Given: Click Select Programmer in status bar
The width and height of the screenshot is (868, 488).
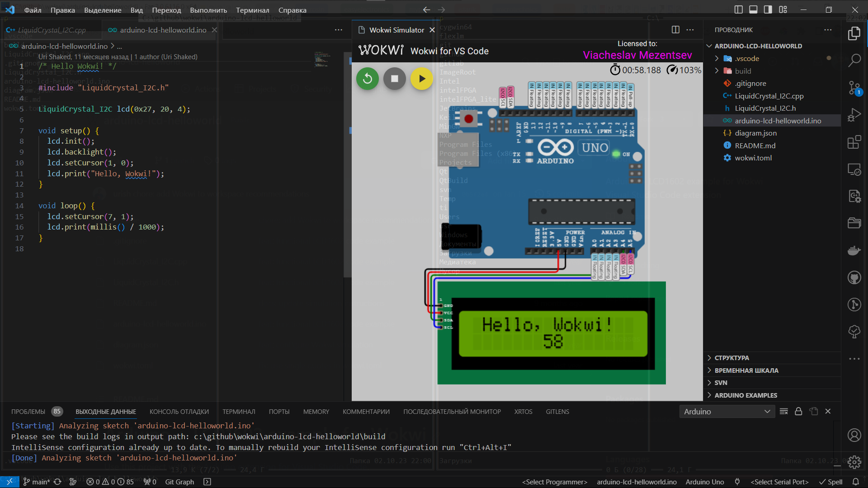Looking at the screenshot, I should click(x=555, y=482).
